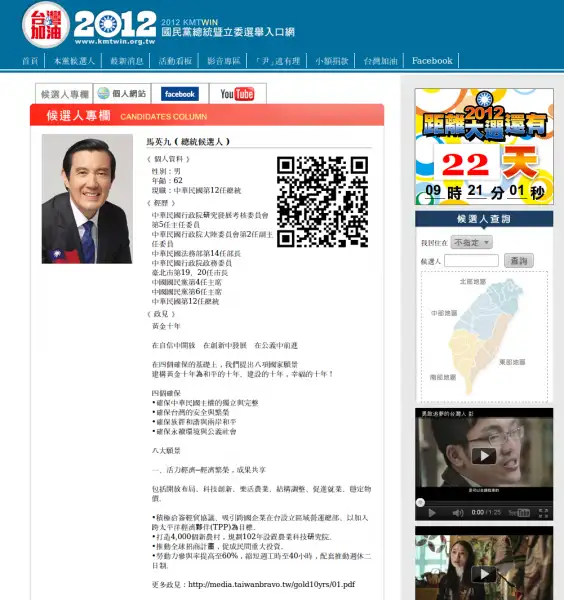Open the 活動看板 menu item
Viewport: 564px width, 600px height.
(x=175, y=61)
